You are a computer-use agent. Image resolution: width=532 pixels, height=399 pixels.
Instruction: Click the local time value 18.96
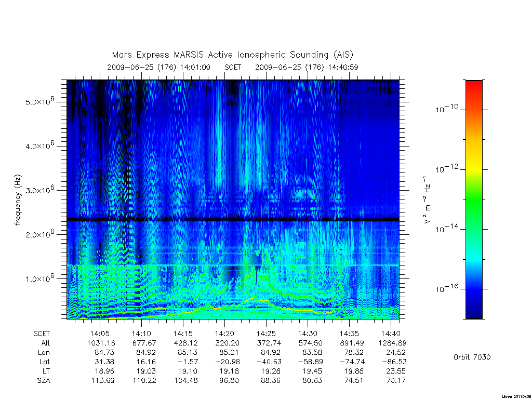tap(104, 371)
